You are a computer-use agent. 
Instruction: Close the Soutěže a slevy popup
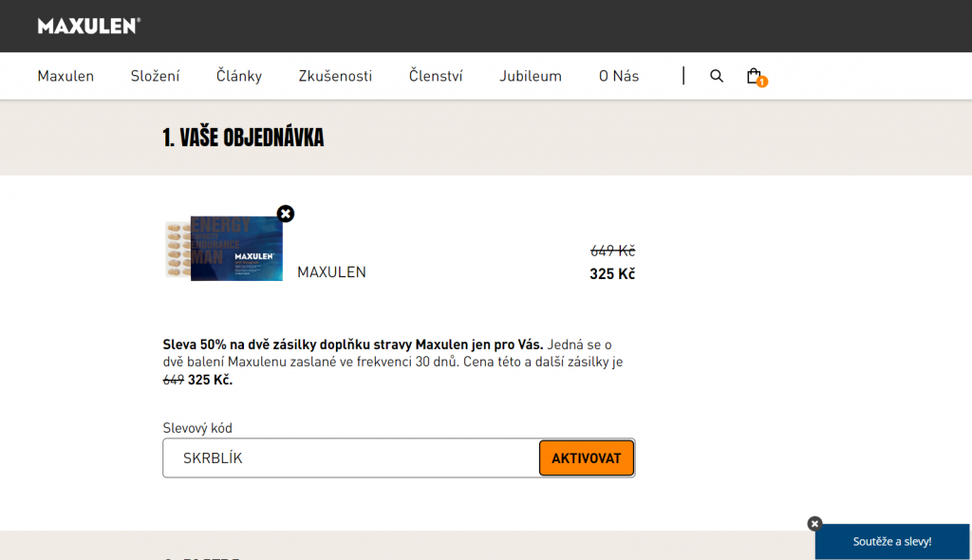click(x=814, y=523)
